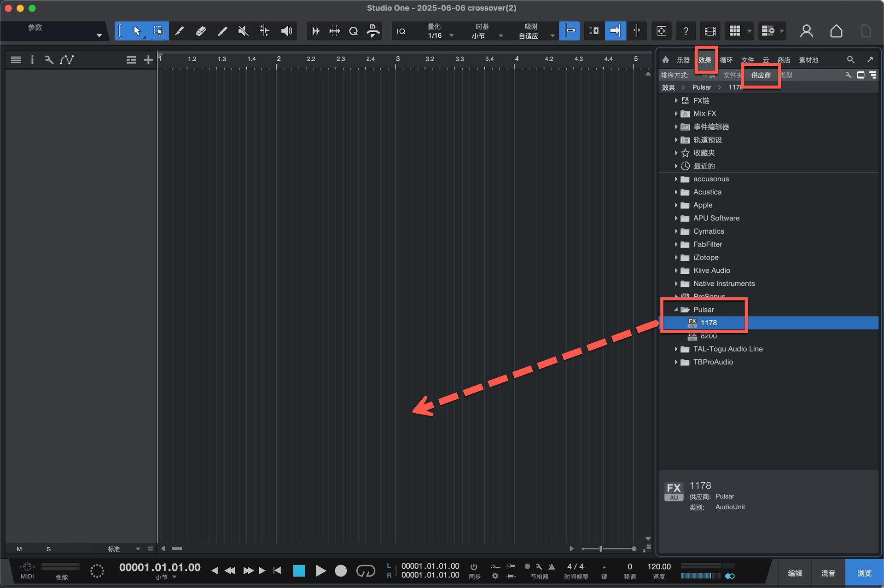Image resolution: width=884 pixels, height=588 pixels.
Task: Expand the Apple vendor folder
Action: click(676, 205)
